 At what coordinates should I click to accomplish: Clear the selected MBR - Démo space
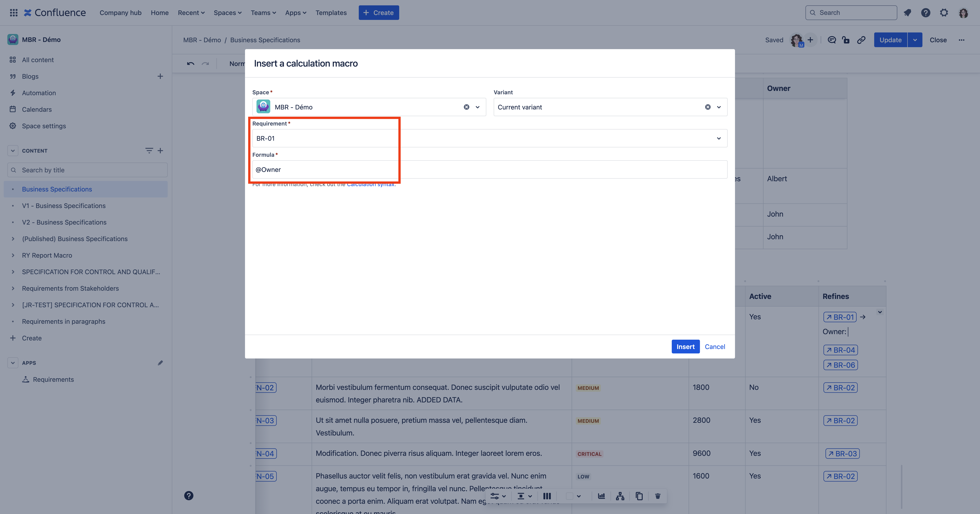(466, 107)
